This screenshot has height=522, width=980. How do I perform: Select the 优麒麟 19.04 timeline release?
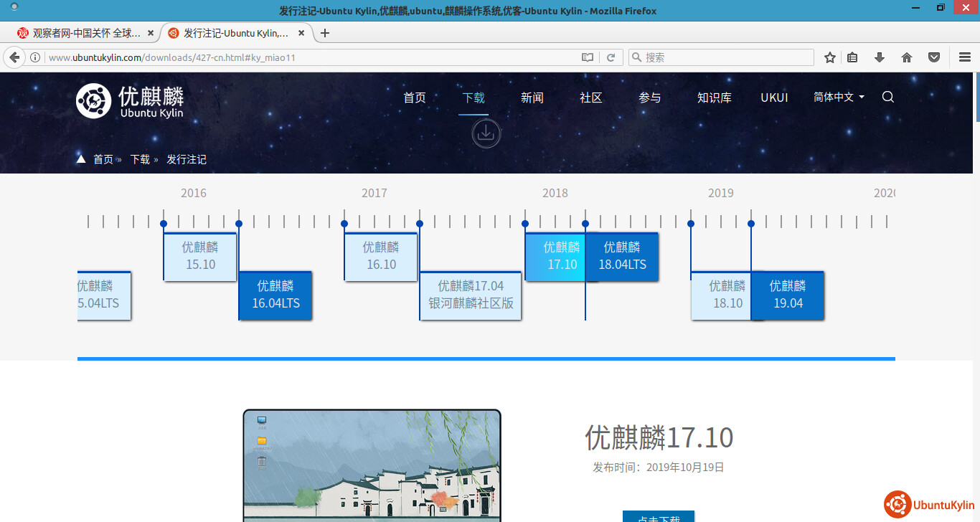(x=788, y=295)
